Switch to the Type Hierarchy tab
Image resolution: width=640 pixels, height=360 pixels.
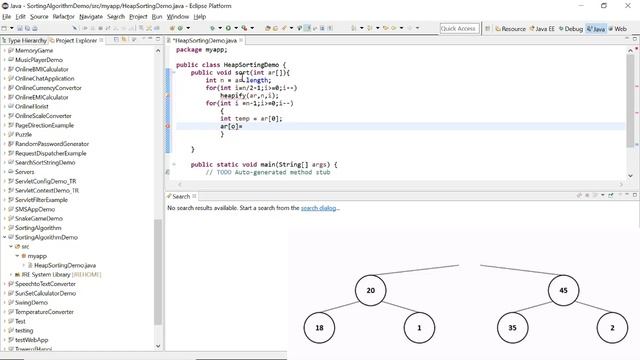24,40
